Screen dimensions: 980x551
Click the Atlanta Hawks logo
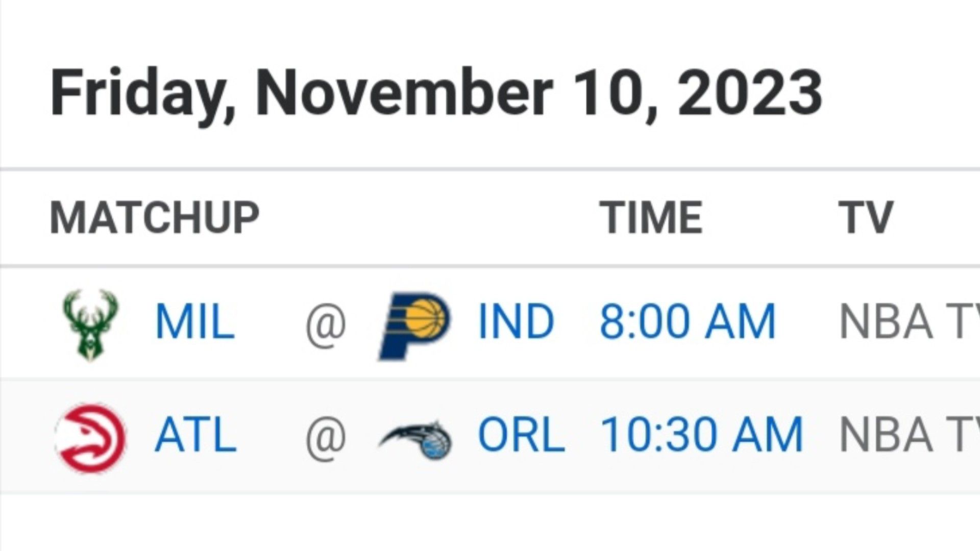pyautogui.click(x=90, y=438)
